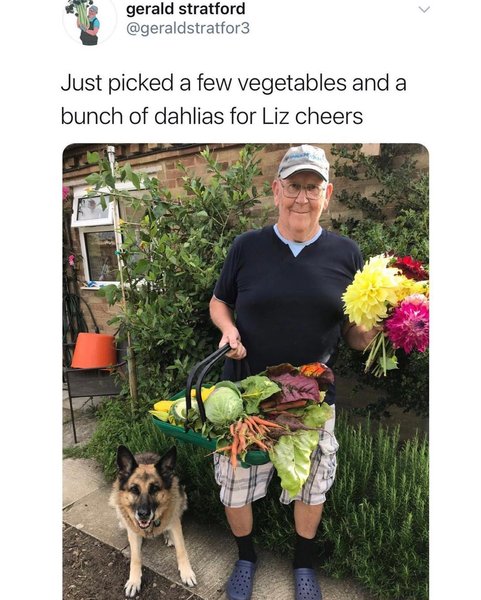
Task: Open the @geraldstratfor3 handle link
Action: coord(188,28)
